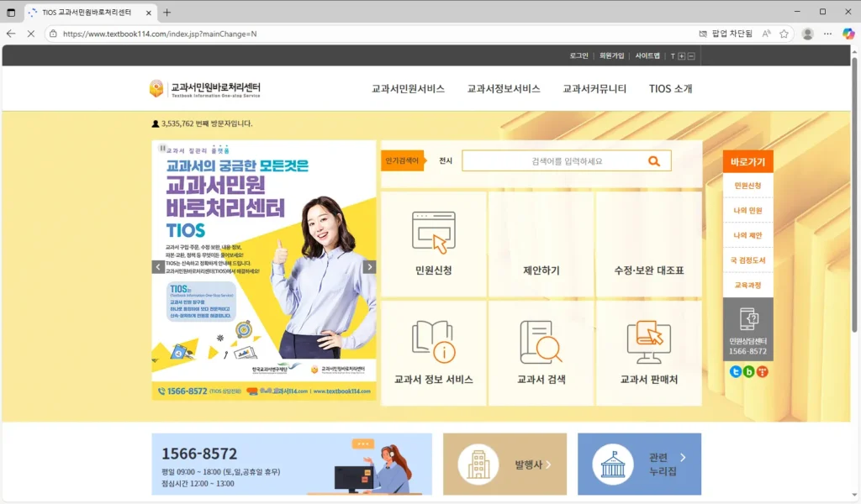Screen dimensions: 861x504
Task: Click the orange search magnifier icon
Action: tap(653, 161)
